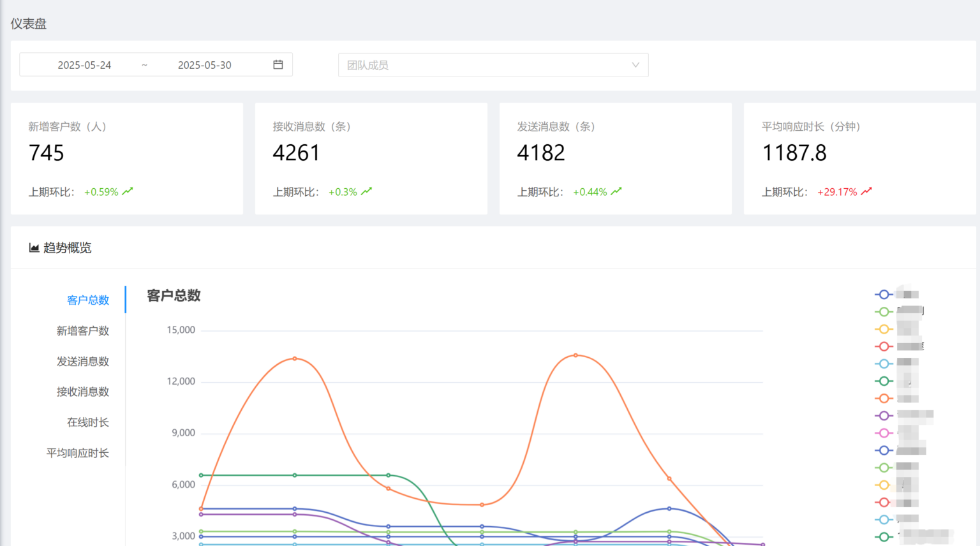980x546 pixels.
Task: Click the 仪表盘 page title
Action: 29,24
